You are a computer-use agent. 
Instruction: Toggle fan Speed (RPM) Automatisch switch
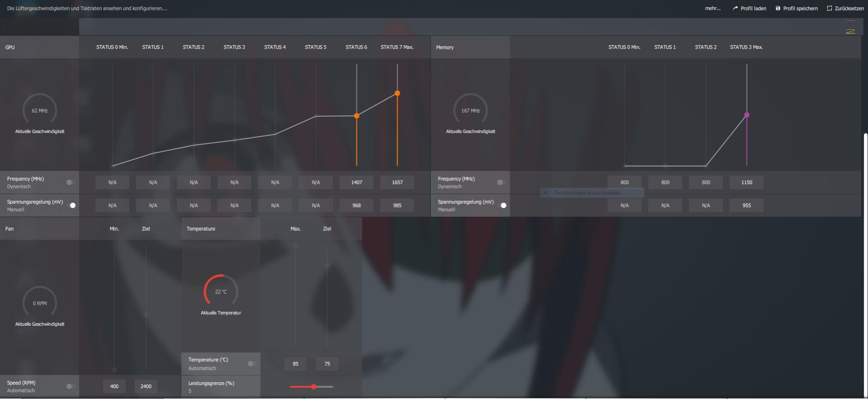(x=71, y=386)
